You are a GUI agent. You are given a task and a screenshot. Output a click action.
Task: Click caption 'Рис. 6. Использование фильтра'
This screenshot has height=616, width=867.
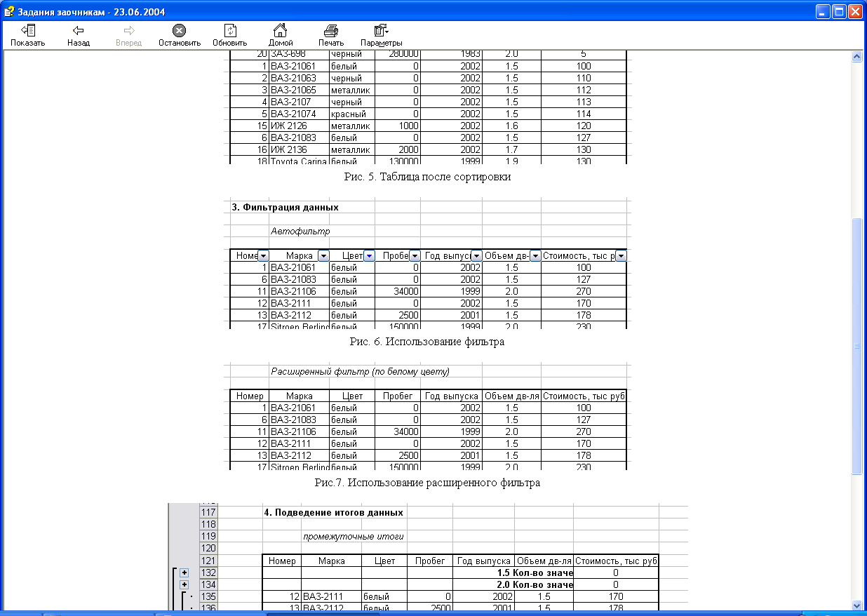(427, 342)
